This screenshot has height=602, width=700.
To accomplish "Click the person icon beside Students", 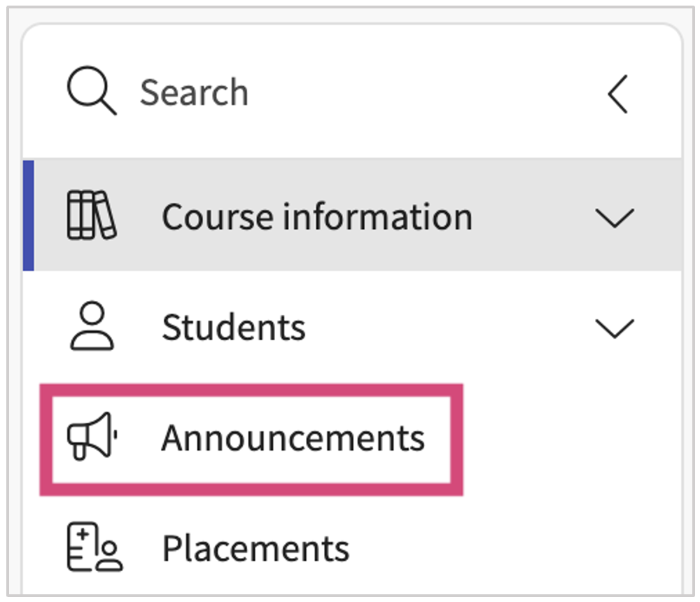I will coord(92,325).
